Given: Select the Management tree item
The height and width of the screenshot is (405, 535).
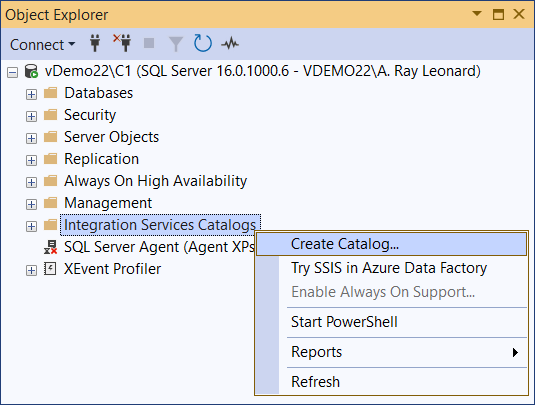Looking at the screenshot, I should click(108, 203).
